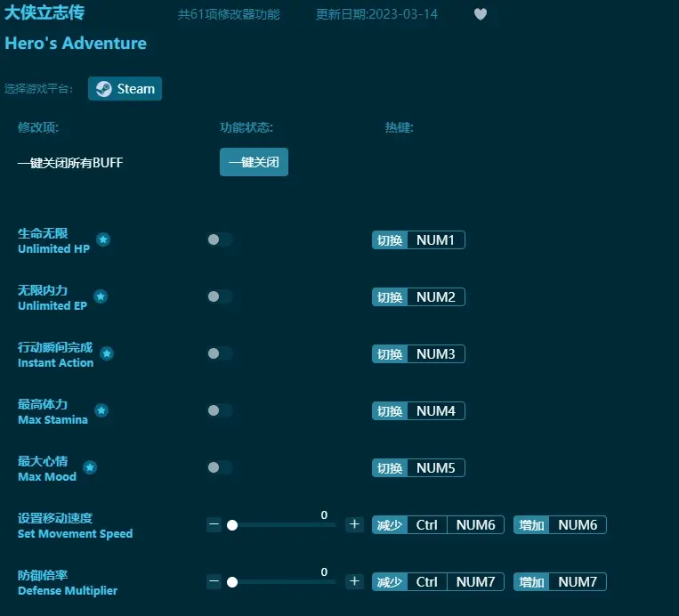This screenshot has height=616, width=679.
Task: Click the 修改项 column header
Action: click(x=38, y=127)
